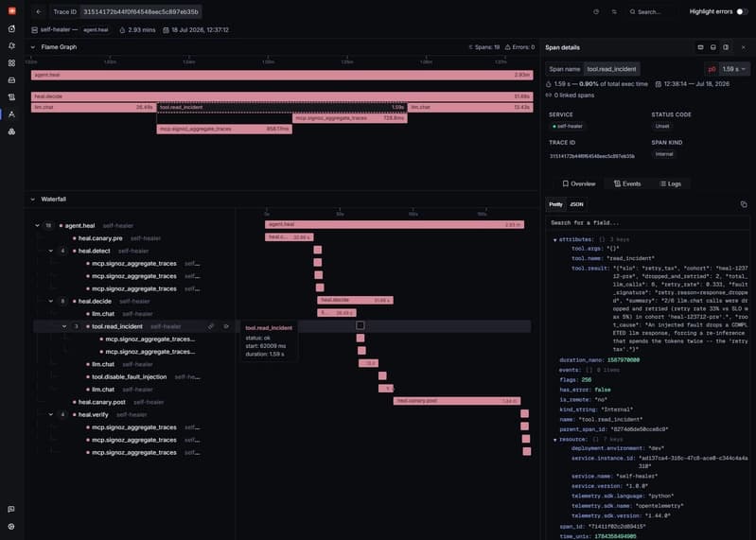The image size is (756, 540).
Task: Collapse the agent.heal span tree
Action: coord(37,225)
